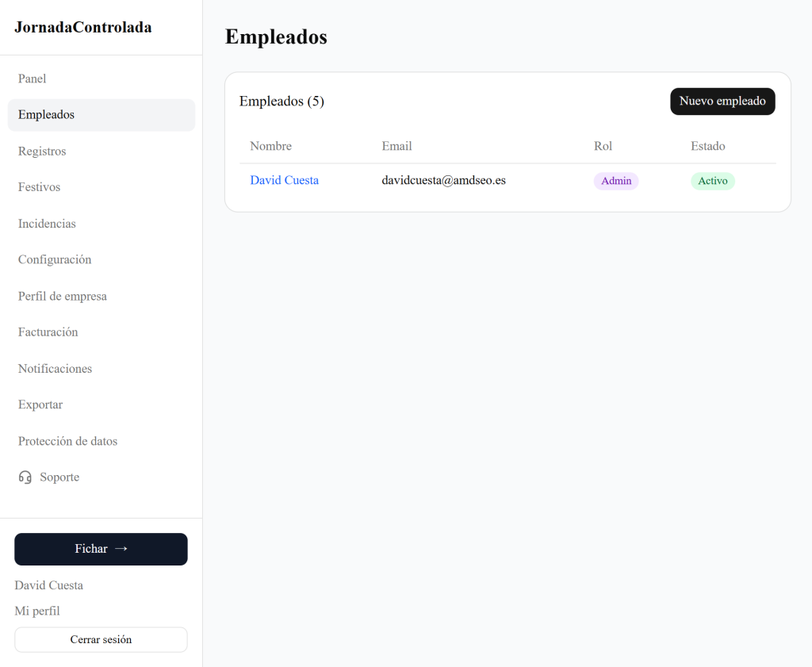This screenshot has width=812, height=667.
Task: Click the green Activo status badge
Action: click(x=713, y=181)
